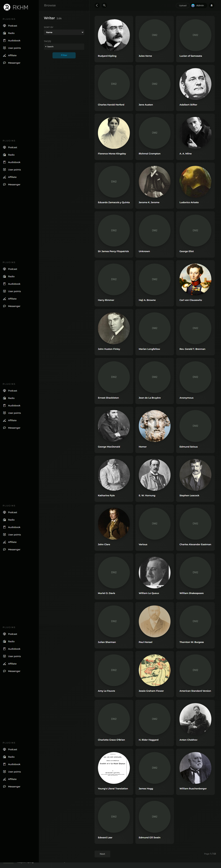Click the RKHM logo icon
This screenshot has width=221, height=868.
(7, 7)
